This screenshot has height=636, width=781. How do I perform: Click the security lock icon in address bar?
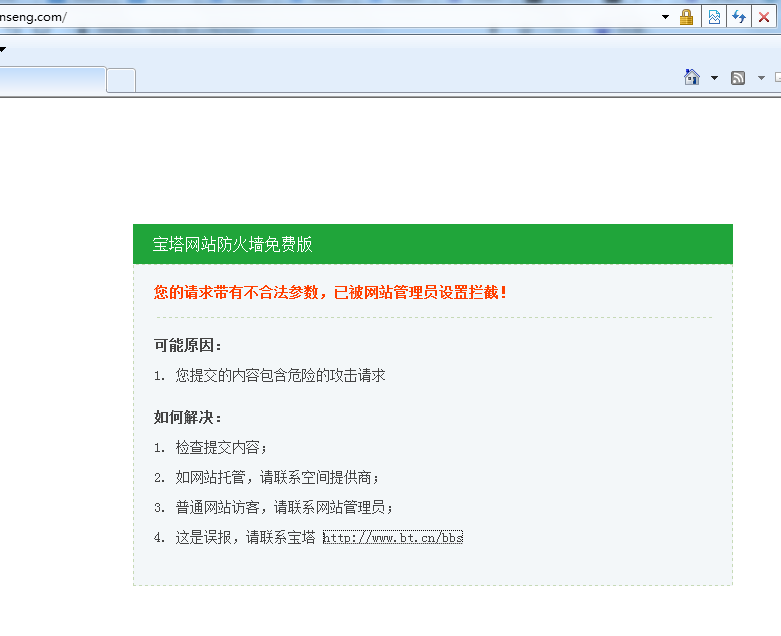(x=686, y=17)
